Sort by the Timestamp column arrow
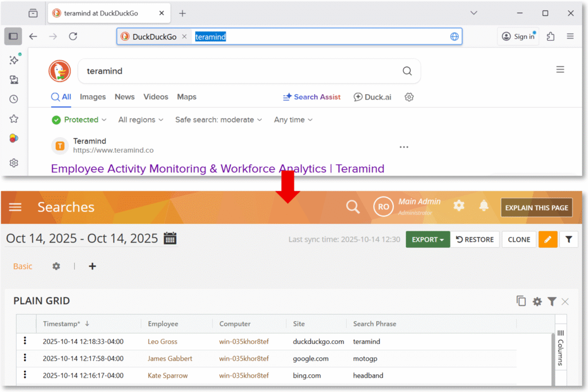 coord(86,323)
